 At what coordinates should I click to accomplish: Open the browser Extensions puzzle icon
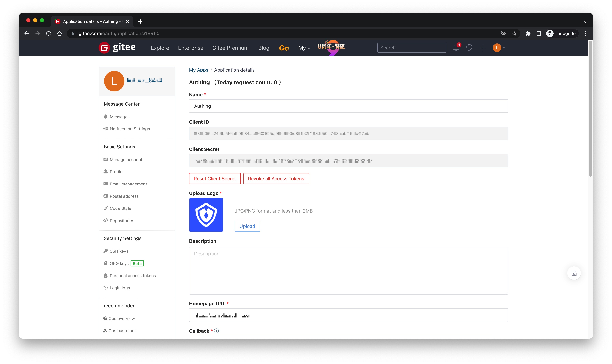pos(528,34)
